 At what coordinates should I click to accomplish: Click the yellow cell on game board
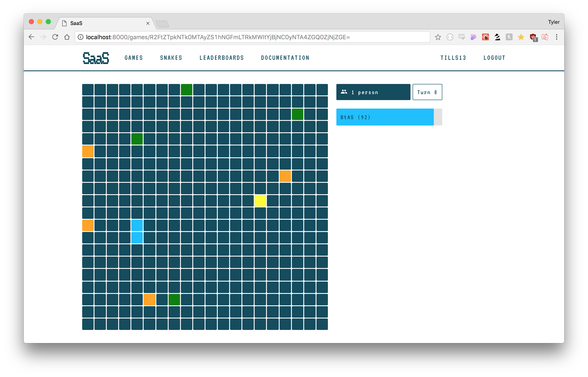tap(260, 201)
